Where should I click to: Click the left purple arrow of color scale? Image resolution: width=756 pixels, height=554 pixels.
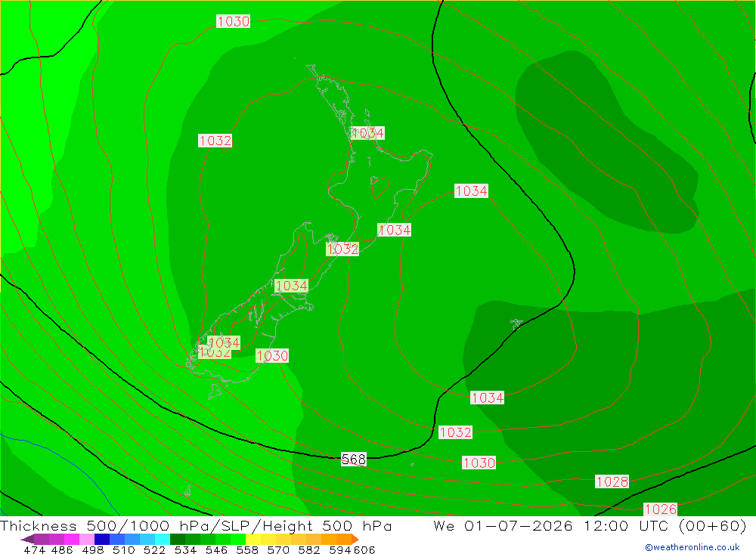coord(27,539)
